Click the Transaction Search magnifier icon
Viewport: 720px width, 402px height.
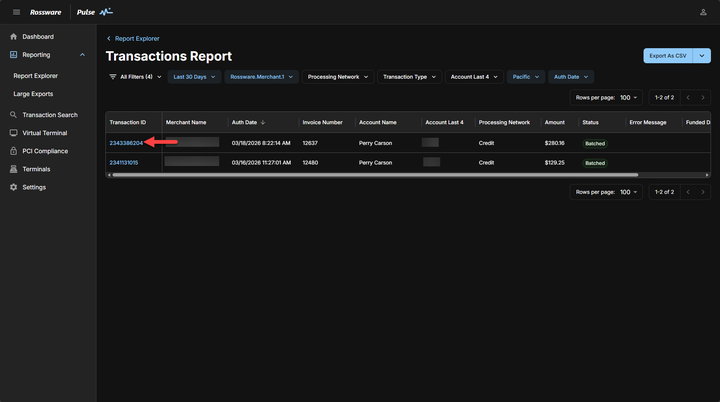click(x=13, y=115)
